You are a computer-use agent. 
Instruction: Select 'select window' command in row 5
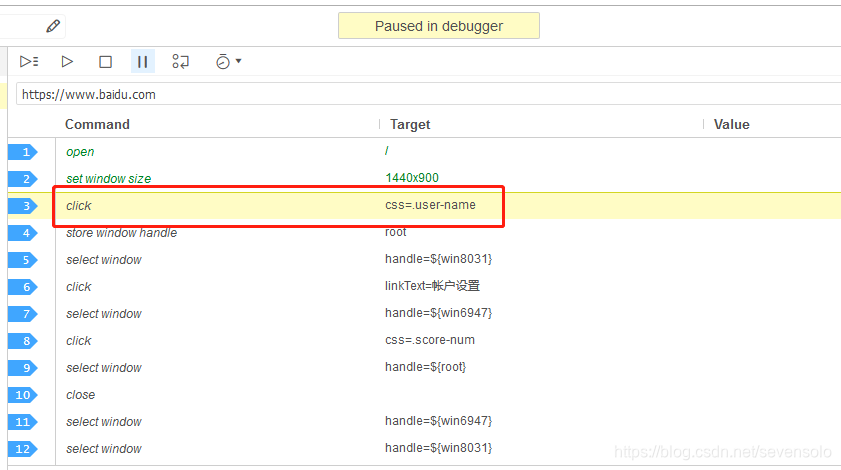click(x=104, y=260)
